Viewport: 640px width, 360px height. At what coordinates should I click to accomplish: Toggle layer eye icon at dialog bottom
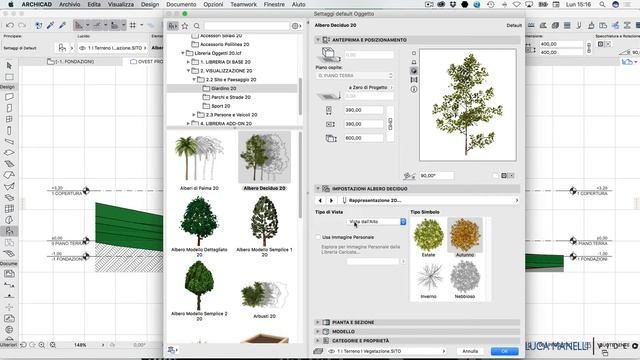331,351
